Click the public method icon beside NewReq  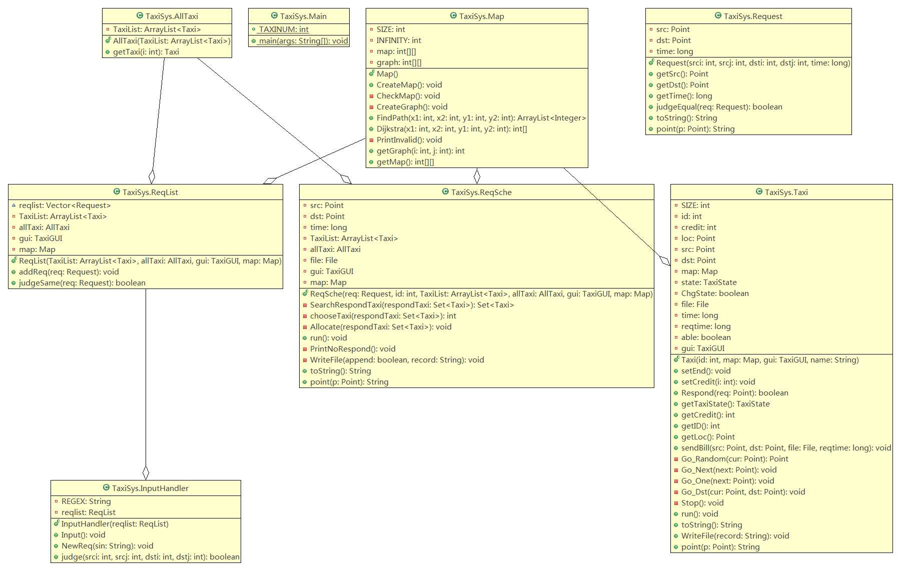[57, 546]
